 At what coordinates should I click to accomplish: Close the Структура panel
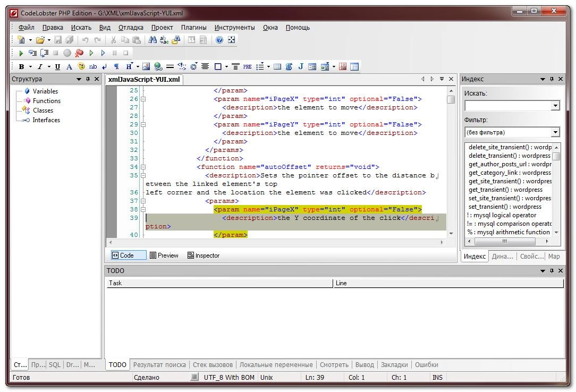97,79
